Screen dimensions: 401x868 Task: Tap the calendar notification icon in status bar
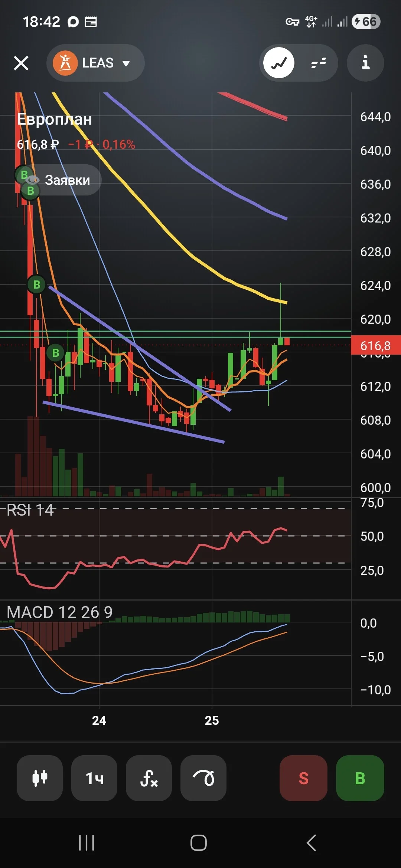tap(91, 22)
